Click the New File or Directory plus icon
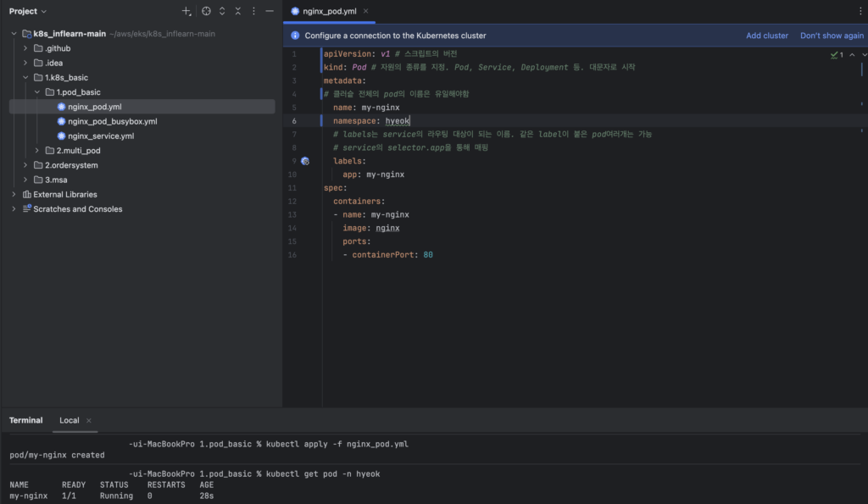The width and height of the screenshot is (868, 504). 186,11
